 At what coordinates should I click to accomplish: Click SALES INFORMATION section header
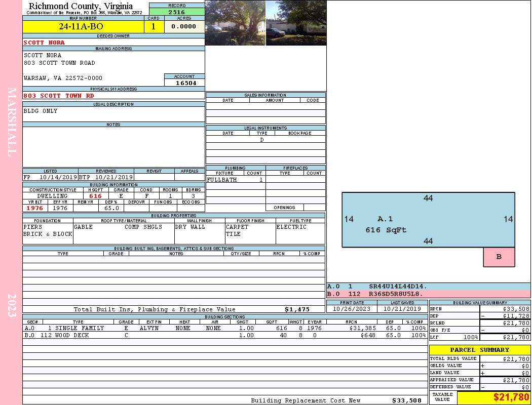pyautogui.click(x=265, y=95)
